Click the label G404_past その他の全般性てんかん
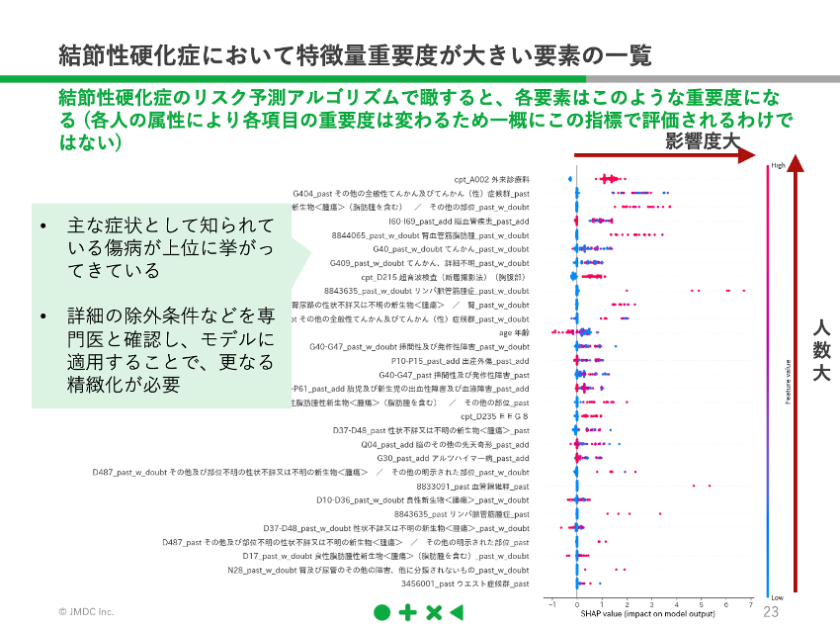This screenshot has height=629, width=840. coord(411,194)
